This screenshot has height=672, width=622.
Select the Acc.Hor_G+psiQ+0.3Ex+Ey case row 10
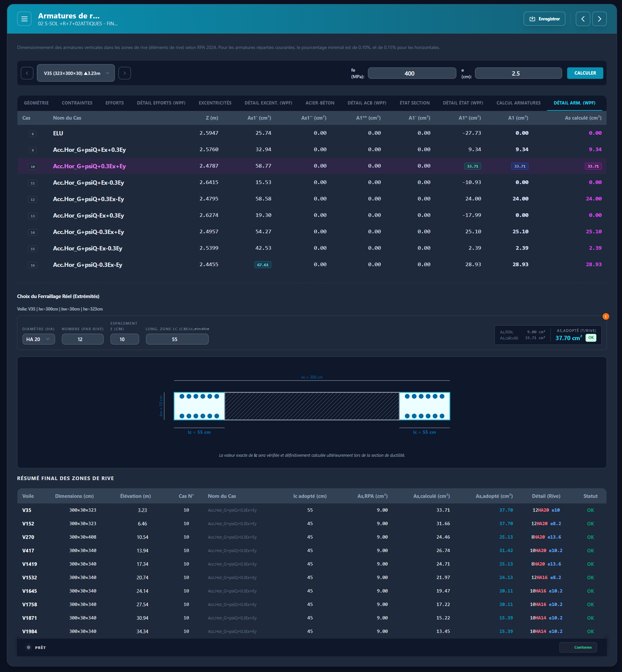[x=89, y=166]
